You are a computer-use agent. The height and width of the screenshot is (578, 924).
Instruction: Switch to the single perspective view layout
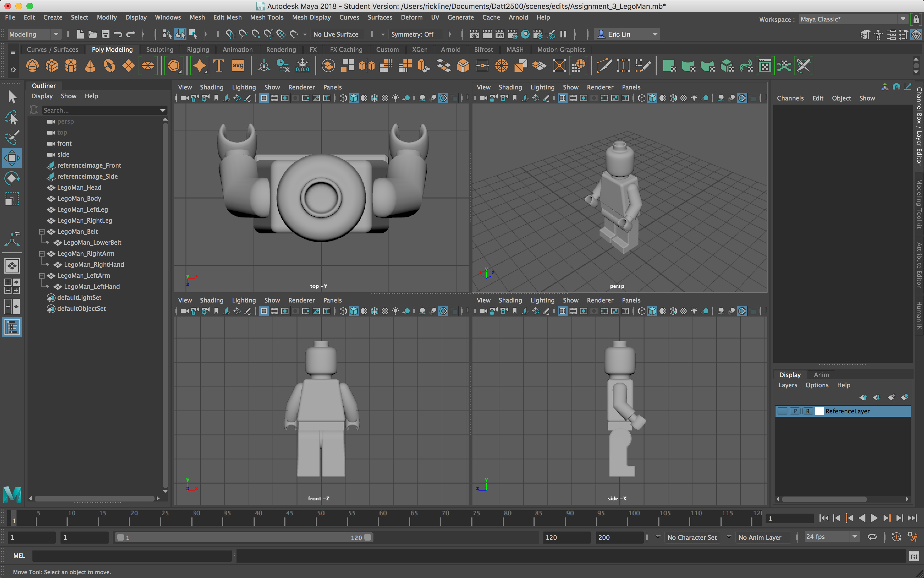click(12, 266)
